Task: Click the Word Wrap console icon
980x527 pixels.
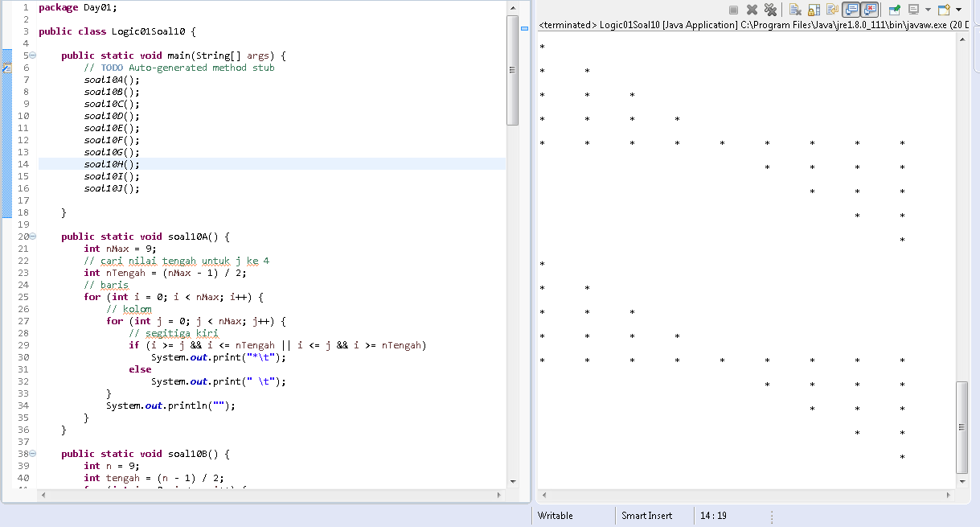Action: tap(831, 10)
